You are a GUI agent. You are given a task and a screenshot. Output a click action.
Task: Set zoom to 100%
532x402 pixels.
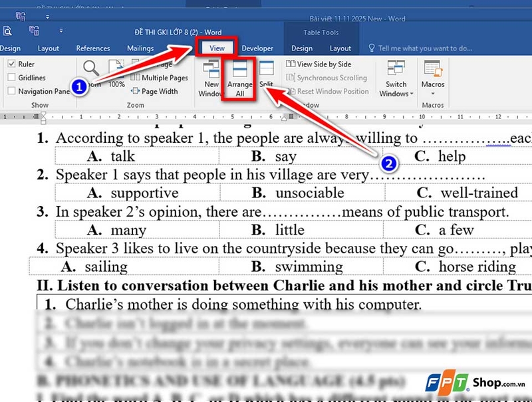pos(116,73)
